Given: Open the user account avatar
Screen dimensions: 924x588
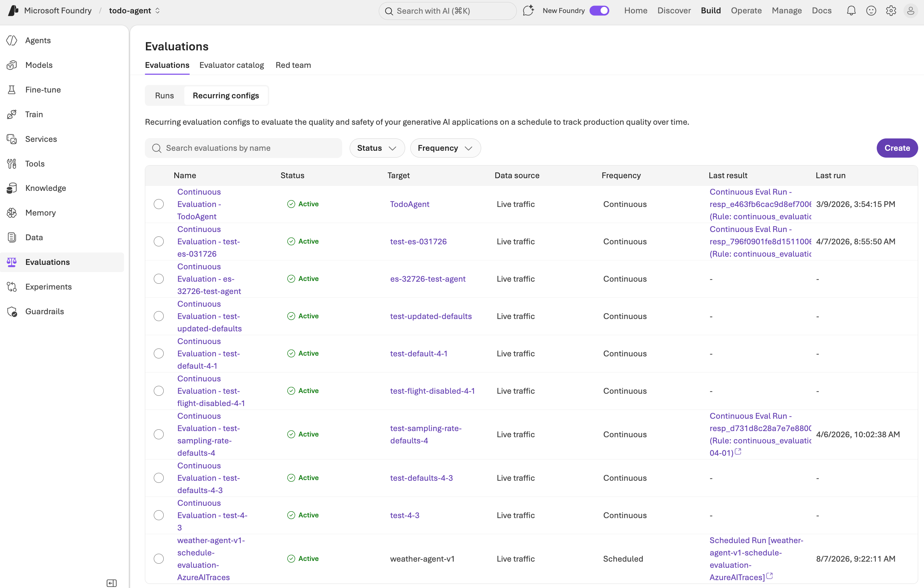Looking at the screenshot, I should [x=911, y=10].
